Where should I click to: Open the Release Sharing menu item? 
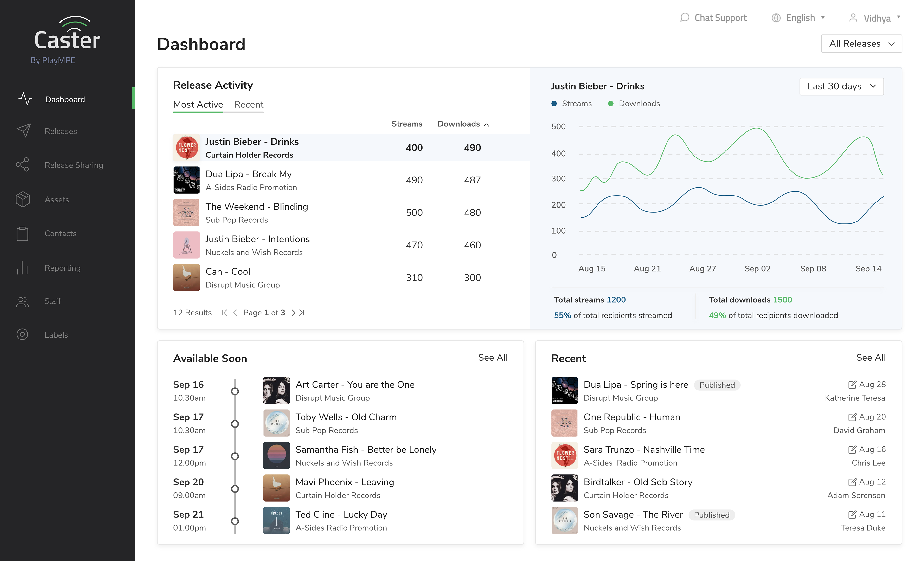pyautogui.click(x=74, y=165)
